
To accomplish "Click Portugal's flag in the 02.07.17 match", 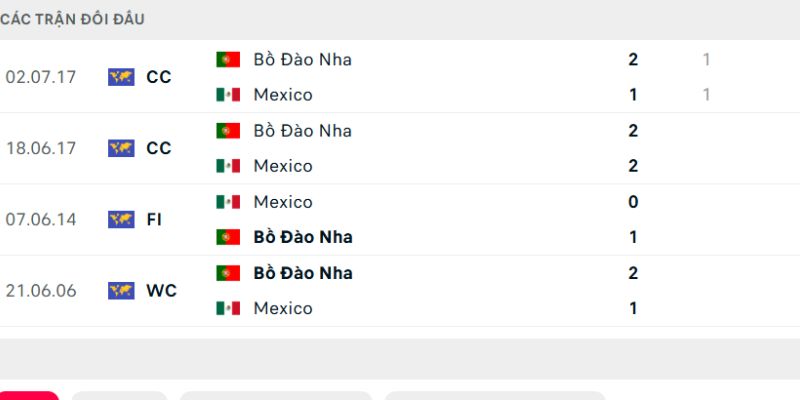I will 228,59.
